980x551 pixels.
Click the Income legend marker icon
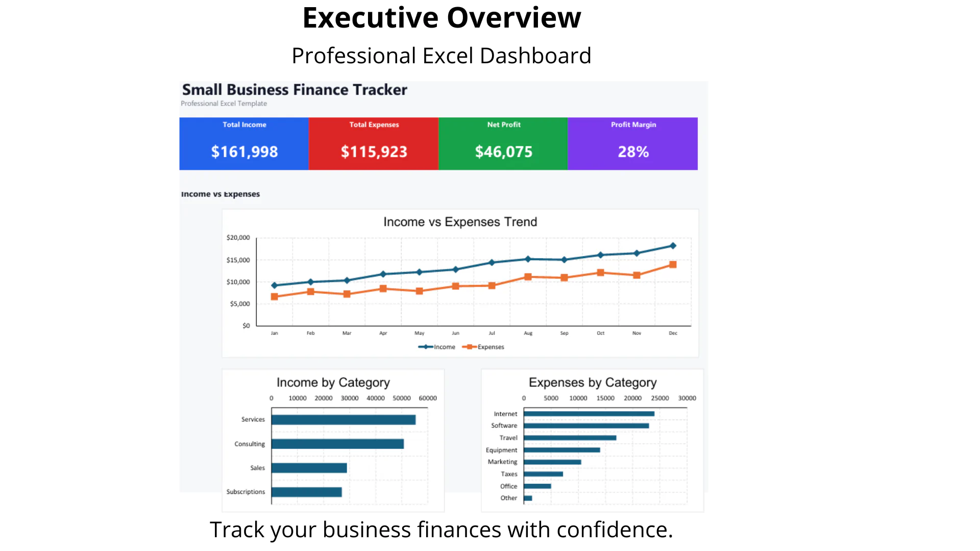pos(426,347)
